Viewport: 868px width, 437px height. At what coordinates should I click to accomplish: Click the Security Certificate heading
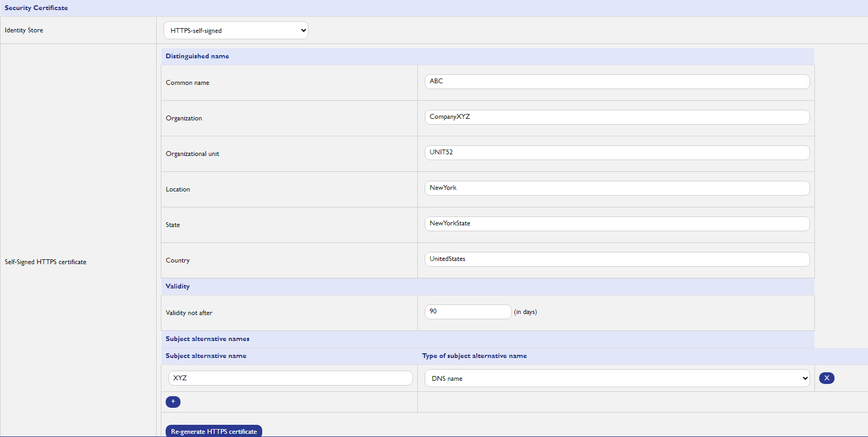36,8
